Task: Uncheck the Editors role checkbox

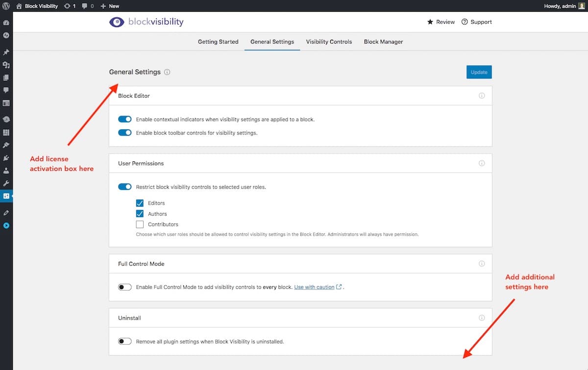Action: pyautogui.click(x=140, y=203)
